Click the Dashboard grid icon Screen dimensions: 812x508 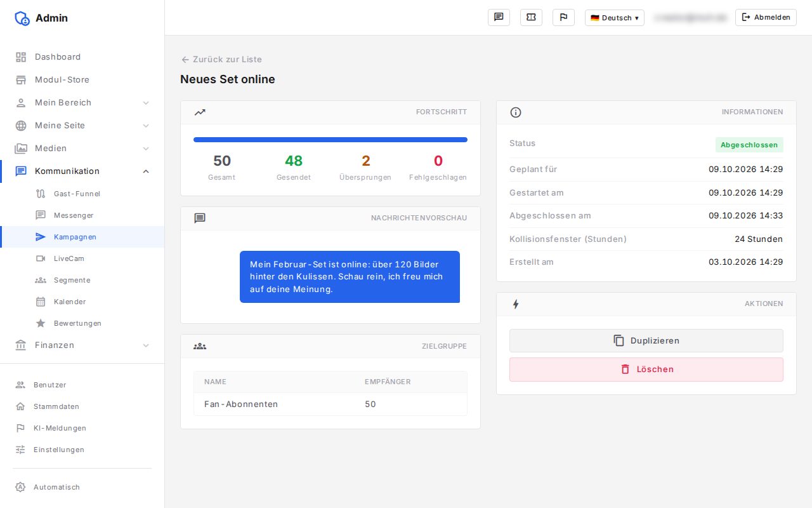[21, 57]
